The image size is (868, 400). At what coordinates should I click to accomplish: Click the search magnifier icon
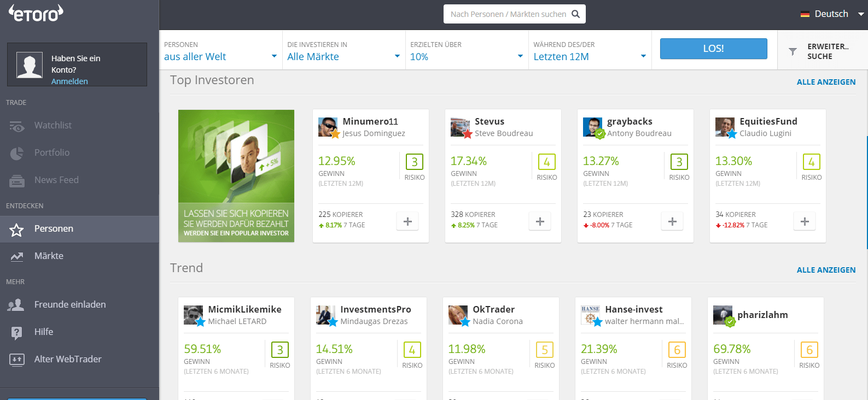click(x=575, y=14)
